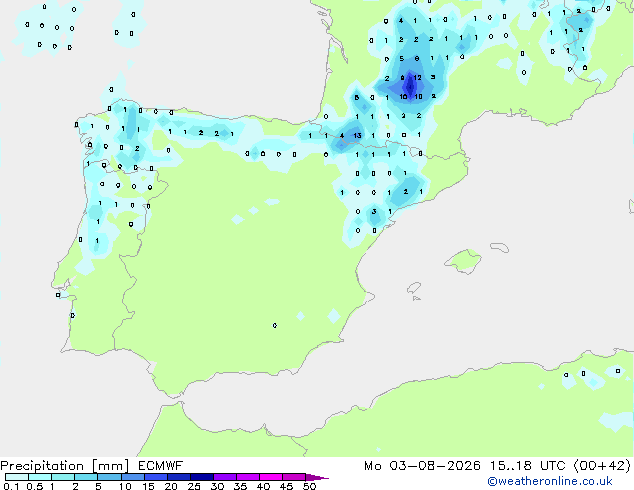The image size is (634, 490).
Task: Click the "0.5" legend label
Action: pyautogui.click(x=34, y=486)
